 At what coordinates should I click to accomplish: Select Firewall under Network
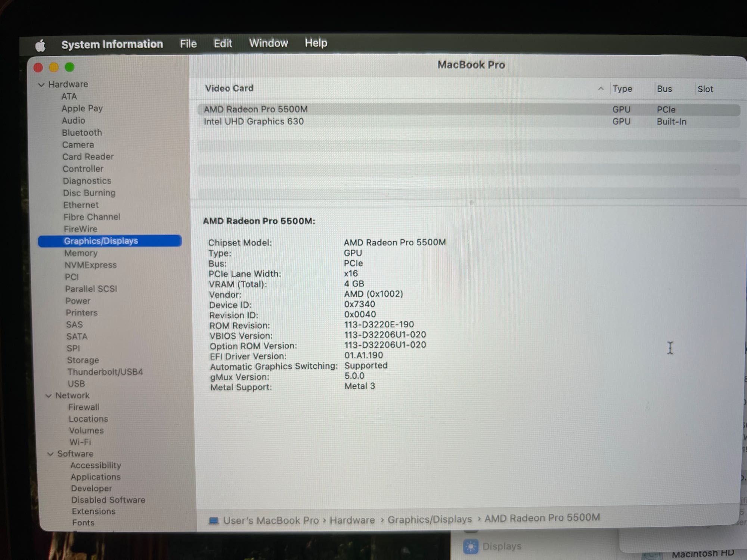pos(84,407)
